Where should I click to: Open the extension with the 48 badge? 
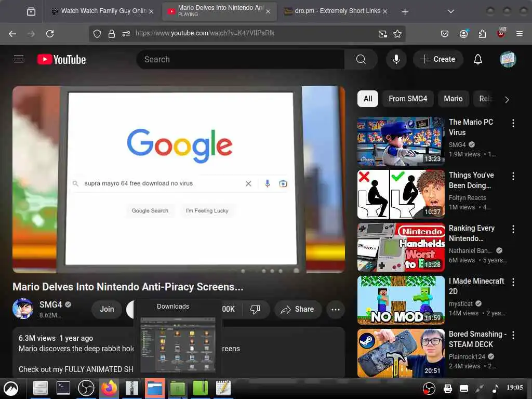point(501,33)
